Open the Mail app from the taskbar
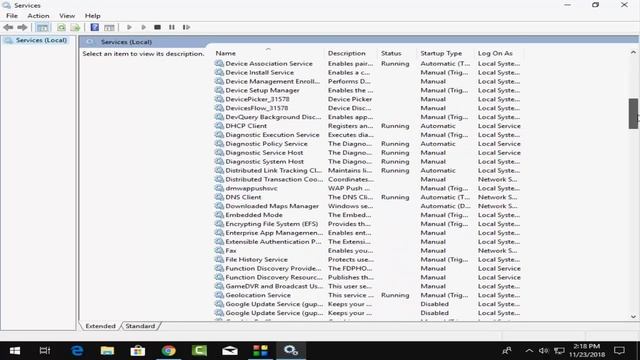 tap(230, 351)
